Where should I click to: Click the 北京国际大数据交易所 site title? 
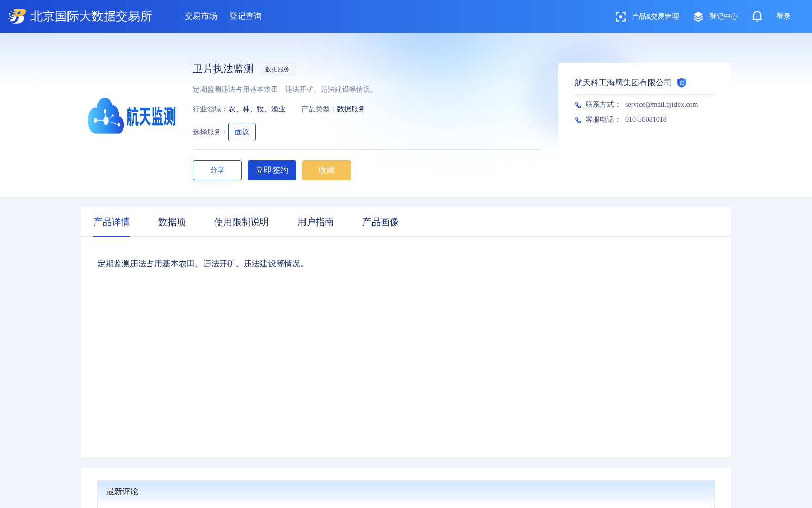[x=91, y=16]
